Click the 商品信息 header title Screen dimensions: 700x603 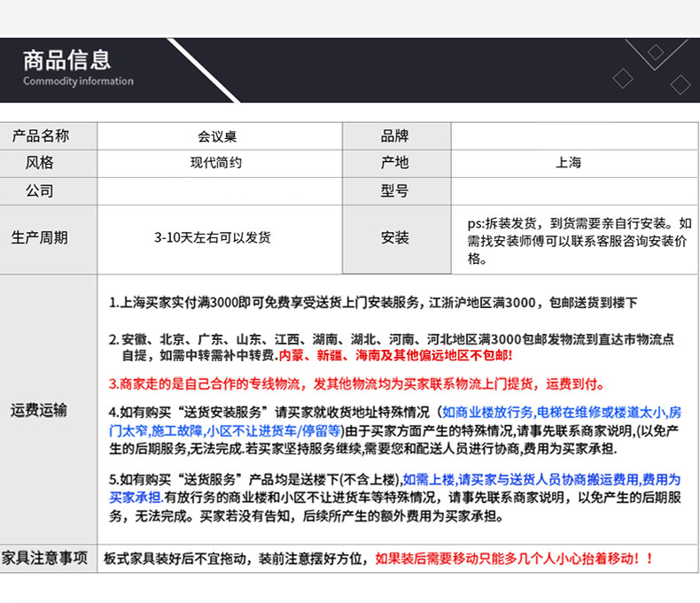click(67, 60)
